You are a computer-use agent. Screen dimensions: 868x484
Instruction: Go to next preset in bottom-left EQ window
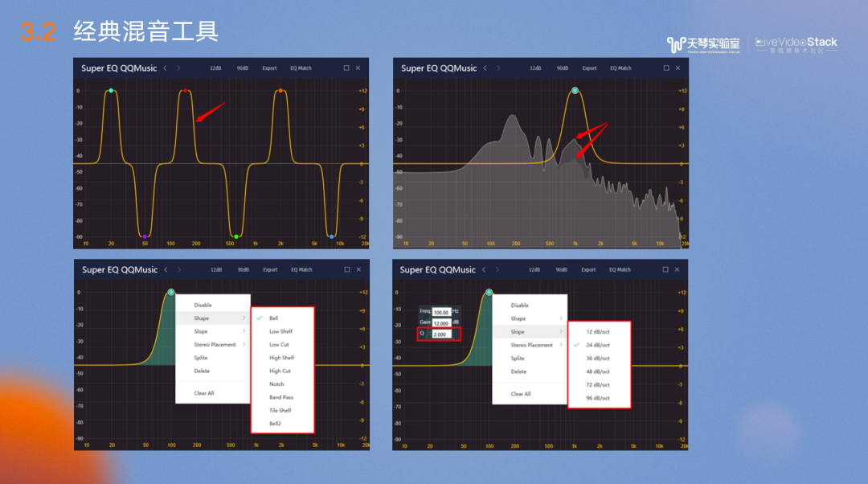pyautogui.click(x=178, y=269)
